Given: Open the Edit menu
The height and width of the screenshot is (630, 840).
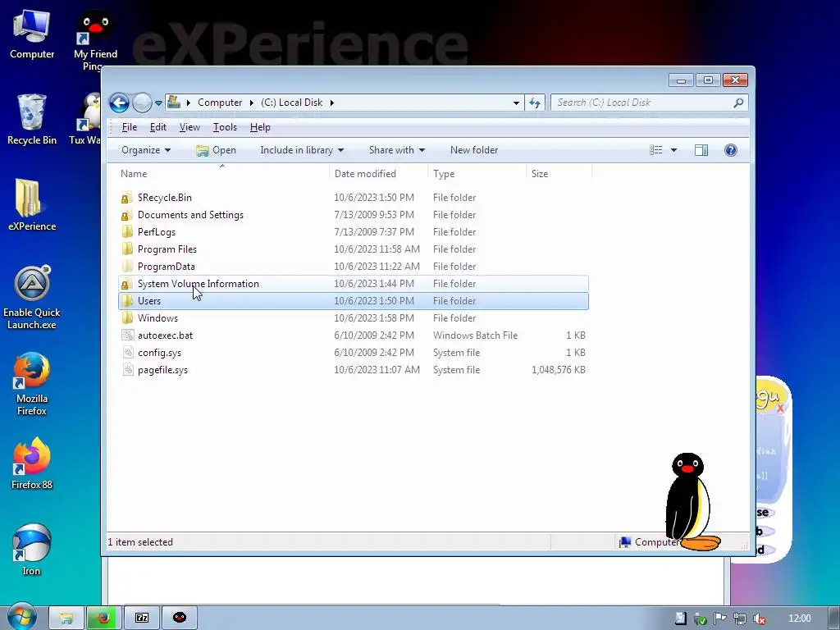Looking at the screenshot, I should (158, 127).
